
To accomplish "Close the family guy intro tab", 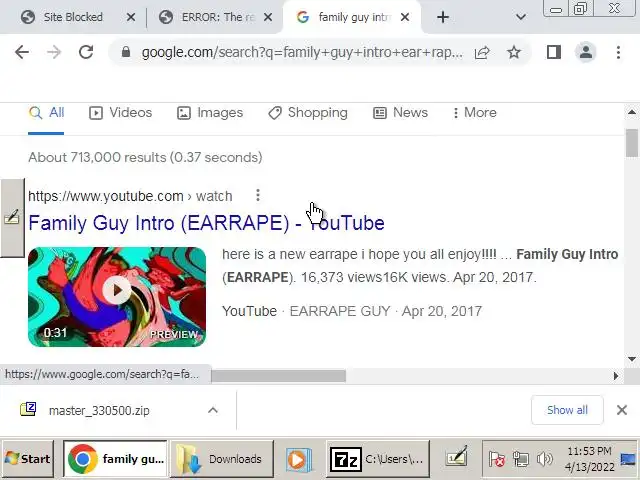I will click(405, 17).
